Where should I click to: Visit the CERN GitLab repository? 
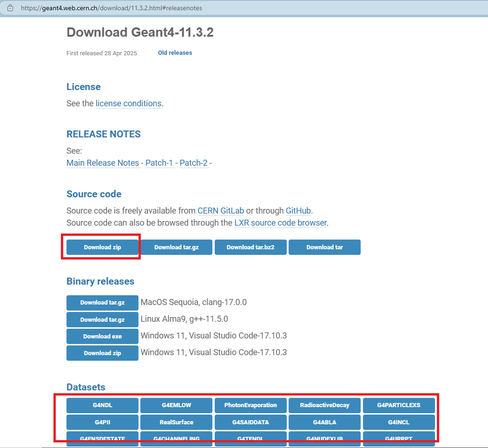point(220,210)
